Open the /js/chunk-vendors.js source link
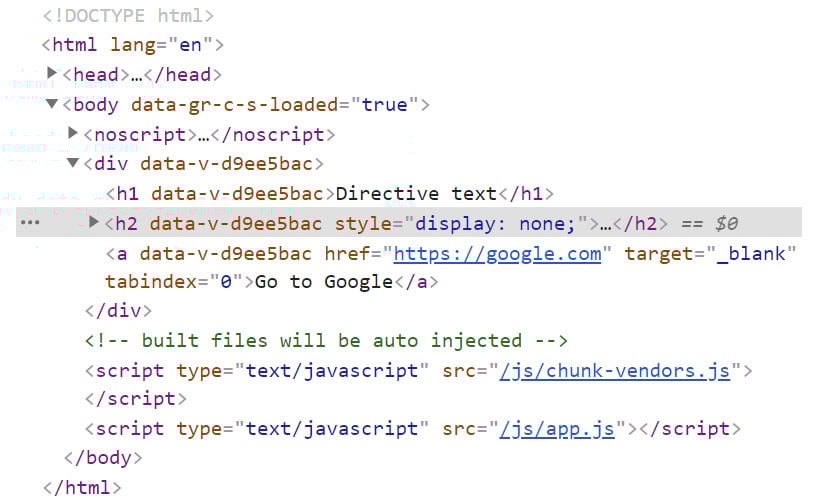This screenshot has height=502, width=818. coord(615,371)
